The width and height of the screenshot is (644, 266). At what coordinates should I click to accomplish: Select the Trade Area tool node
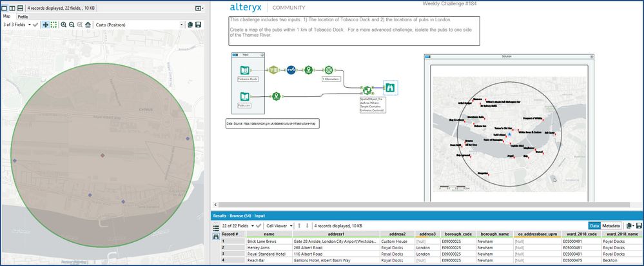[329, 70]
